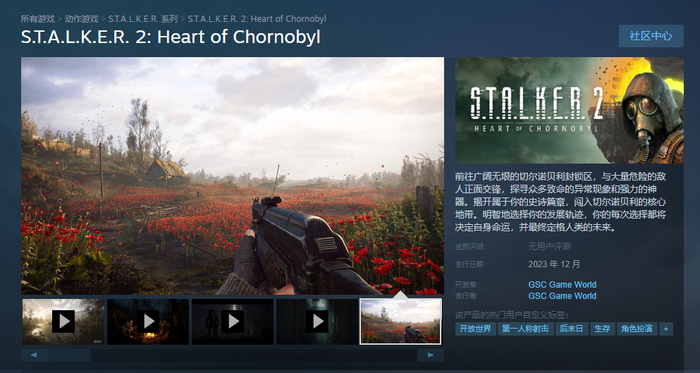
Task: Select the 第一人称射击 tag
Action: tap(525, 329)
